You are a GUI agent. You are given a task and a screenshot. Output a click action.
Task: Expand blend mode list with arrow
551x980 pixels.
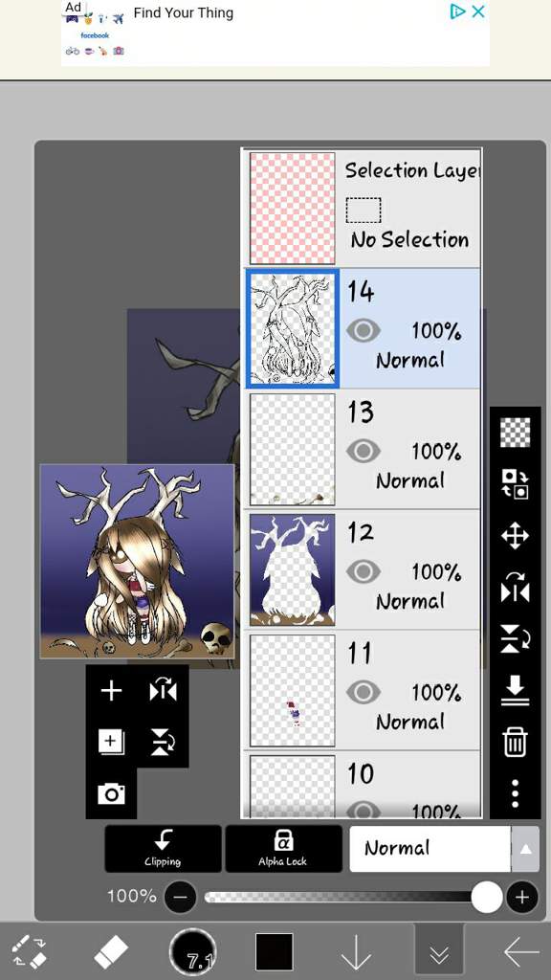pos(525,849)
